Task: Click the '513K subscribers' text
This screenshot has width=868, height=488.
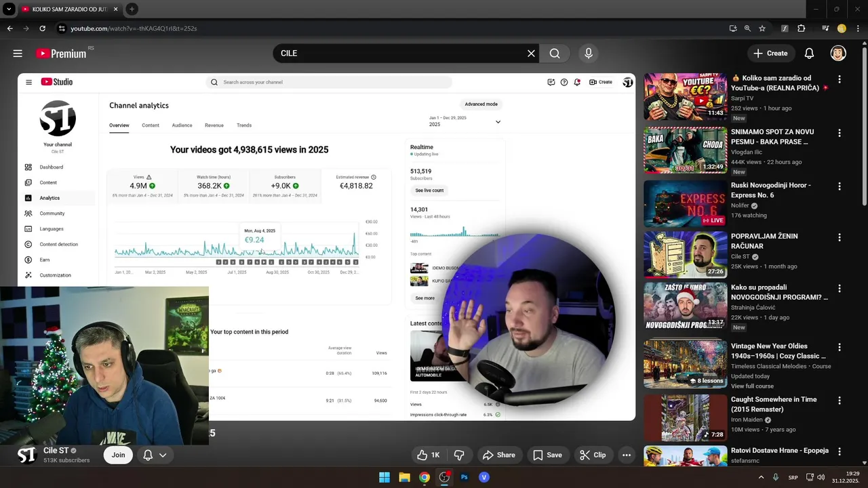Action: 66,460
